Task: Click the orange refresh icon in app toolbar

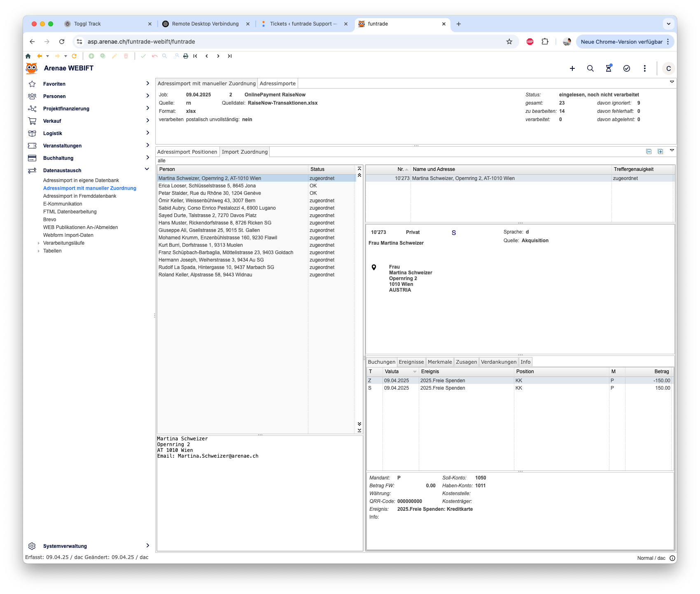Action: (74, 56)
